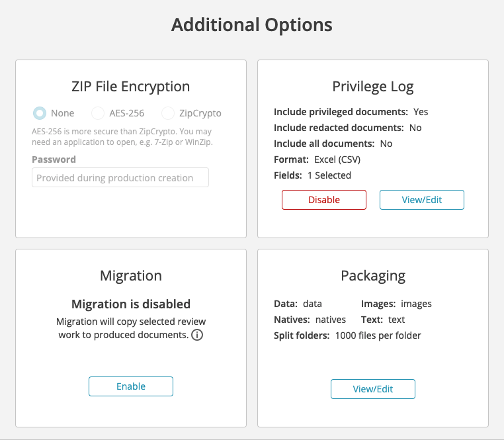This screenshot has height=440, width=504.
Task: Click the Additional Options heading
Action: (x=252, y=25)
